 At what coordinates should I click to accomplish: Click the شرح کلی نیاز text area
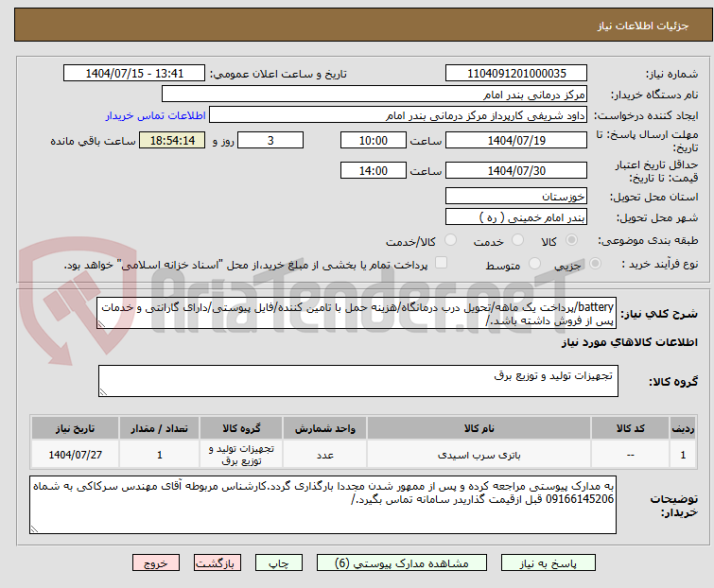coord(357,313)
